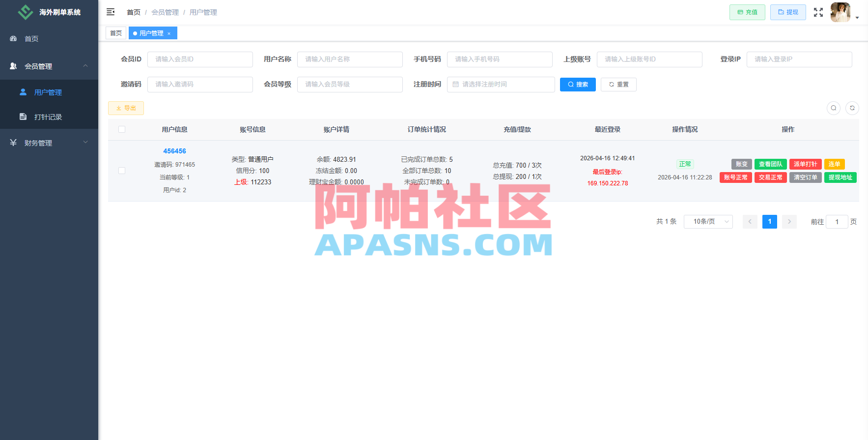This screenshot has width=868, height=440.
Task: Focus the 上级账号 input field
Action: coord(649,59)
